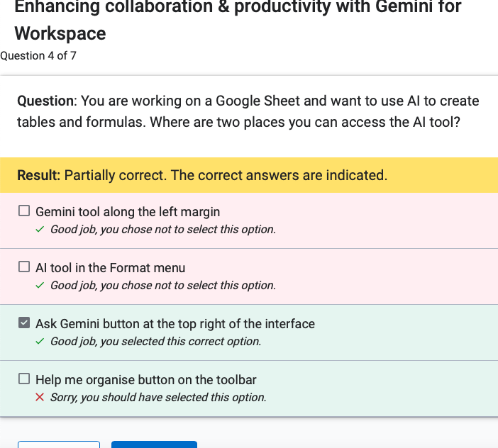Click the green checkmark under 'AI tool in the Format menu'

click(x=40, y=285)
